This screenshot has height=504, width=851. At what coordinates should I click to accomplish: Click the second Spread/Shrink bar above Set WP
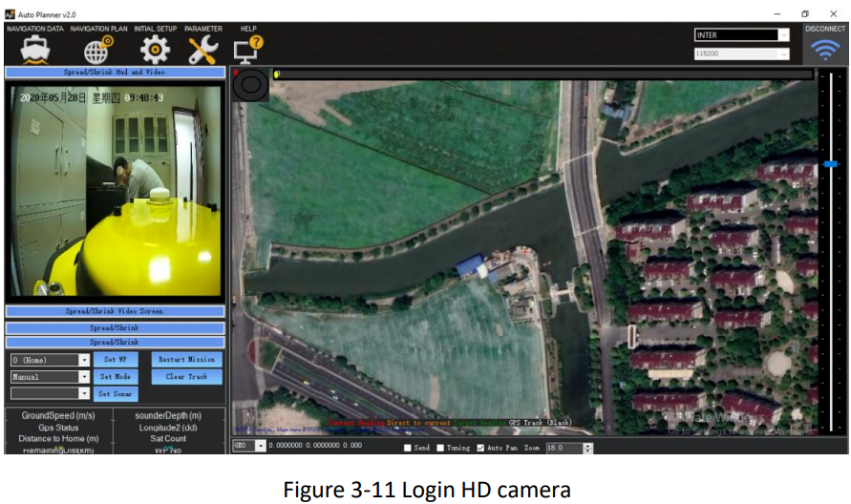click(x=115, y=343)
